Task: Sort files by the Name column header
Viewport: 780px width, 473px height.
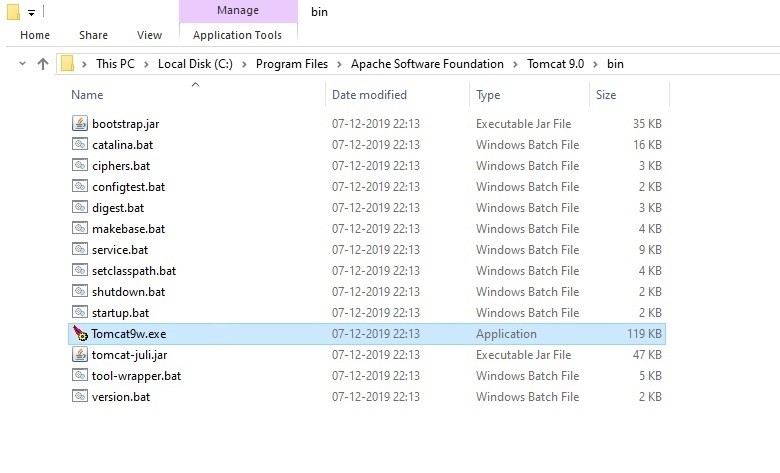Action: coord(87,95)
